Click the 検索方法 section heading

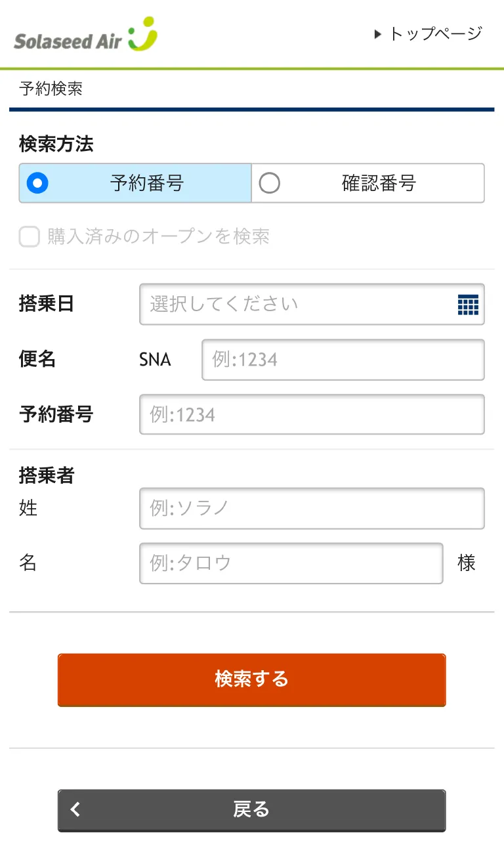pyautogui.click(x=56, y=144)
